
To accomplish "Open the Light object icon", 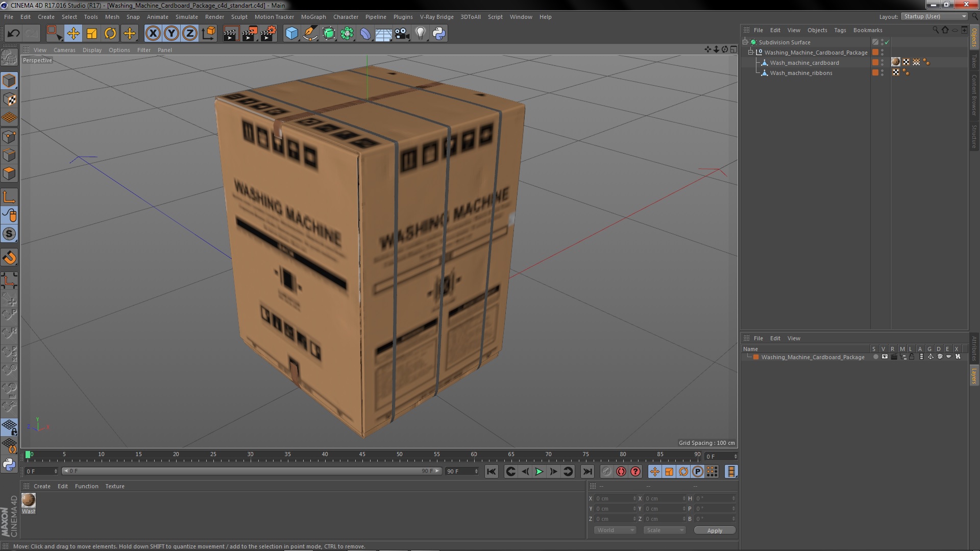I will click(x=420, y=34).
